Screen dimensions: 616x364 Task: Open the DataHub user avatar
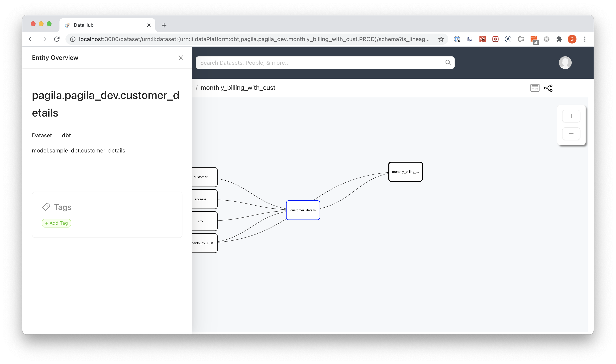(x=565, y=62)
